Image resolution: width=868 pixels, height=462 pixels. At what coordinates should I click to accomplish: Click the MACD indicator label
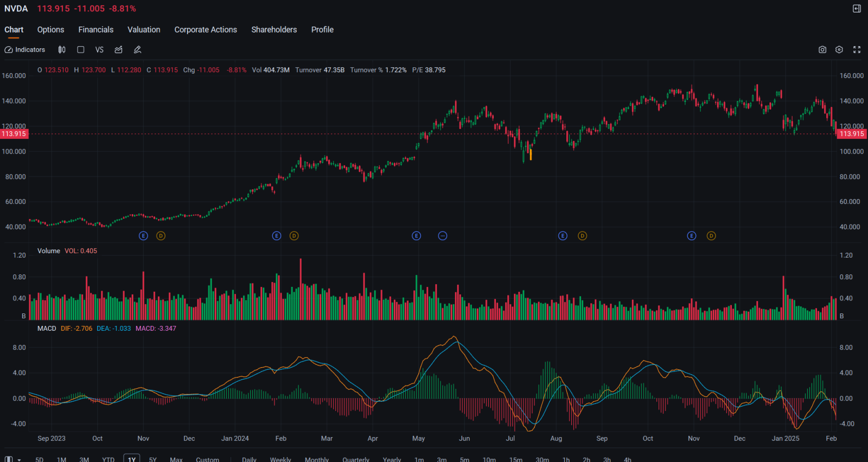click(47, 329)
